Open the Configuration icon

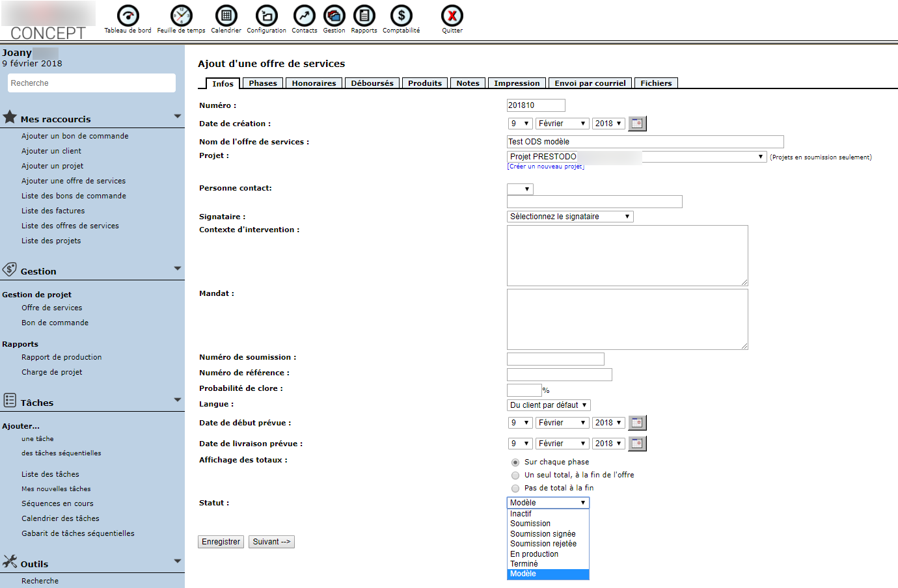pos(266,16)
